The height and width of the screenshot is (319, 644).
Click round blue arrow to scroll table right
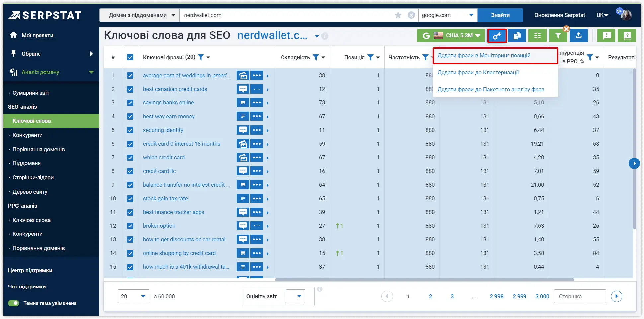click(634, 163)
